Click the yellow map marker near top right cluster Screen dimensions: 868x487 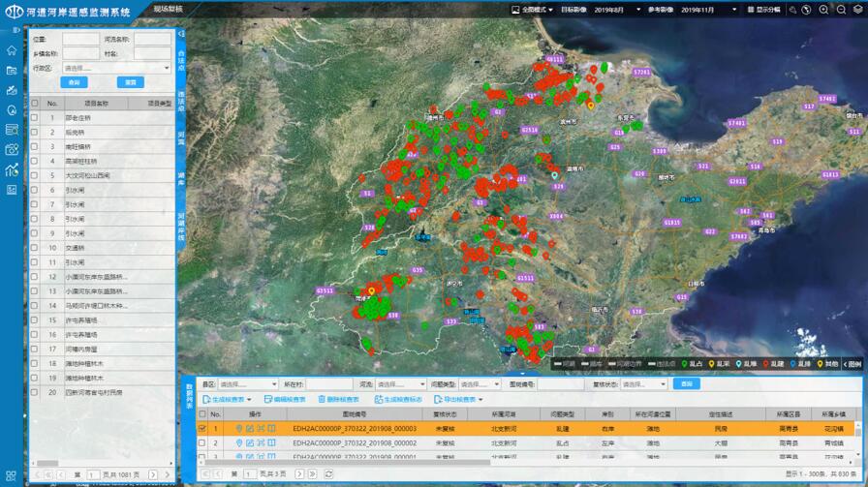click(591, 106)
